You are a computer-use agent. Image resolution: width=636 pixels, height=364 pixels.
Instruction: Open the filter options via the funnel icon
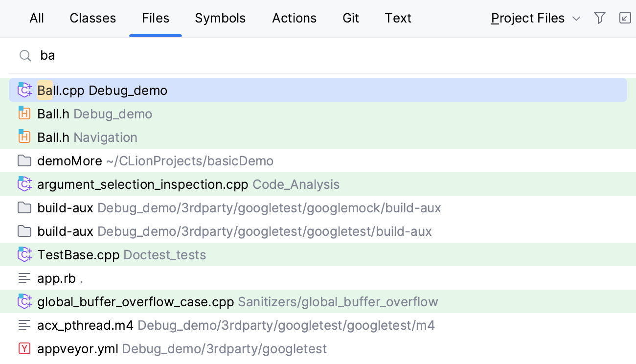[x=600, y=18]
